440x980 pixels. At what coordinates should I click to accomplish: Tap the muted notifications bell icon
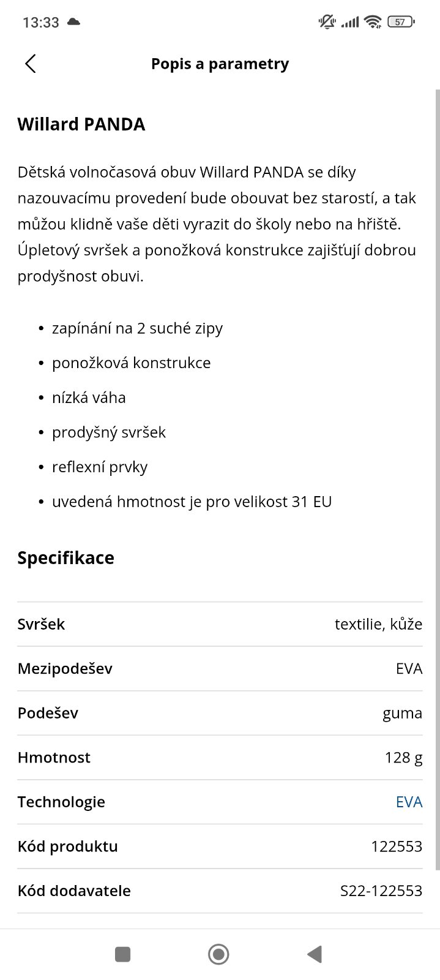point(327,22)
